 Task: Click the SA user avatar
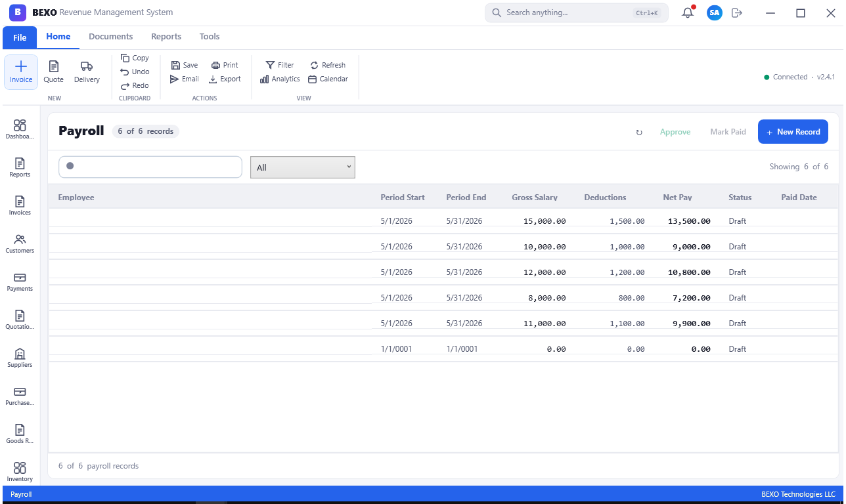coord(715,12)
